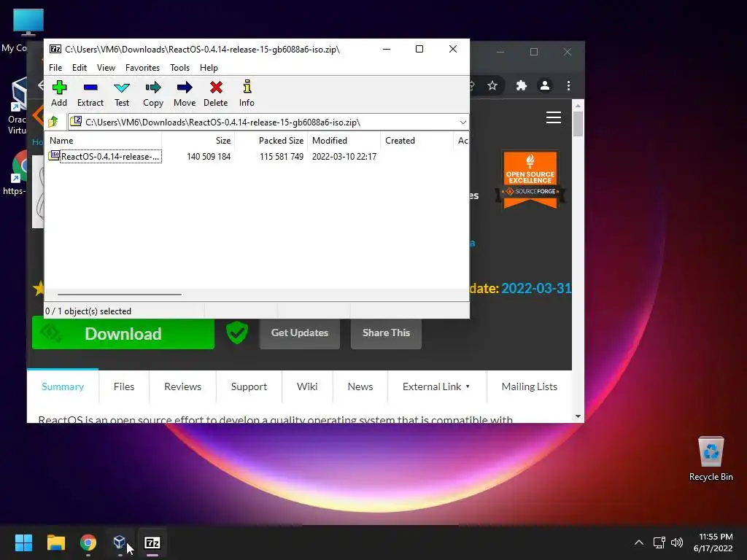Sort by Packed Size column header
This screenshot has height=560, width=747.
[271, 141]
